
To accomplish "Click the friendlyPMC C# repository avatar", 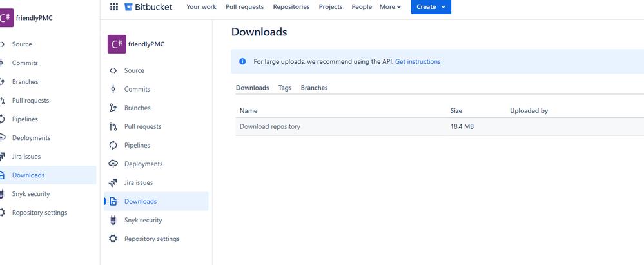I will click(x=117, y=44).
